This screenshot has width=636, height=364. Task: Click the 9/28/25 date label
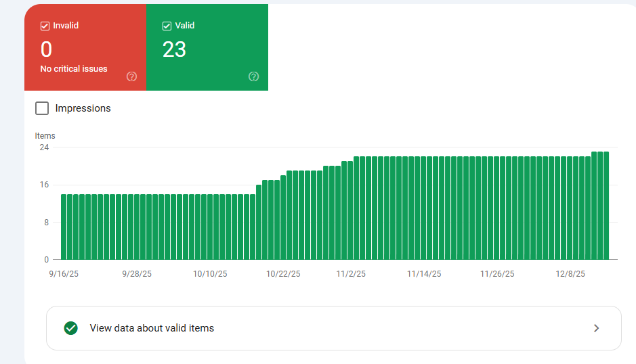coord(137,274)
